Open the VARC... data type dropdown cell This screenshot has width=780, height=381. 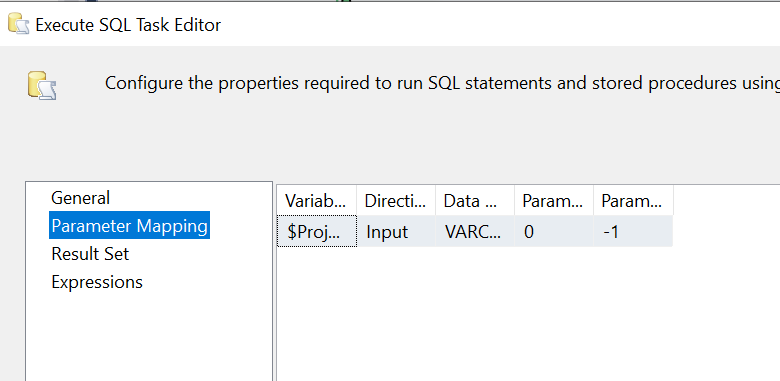[x=475, y=231]
